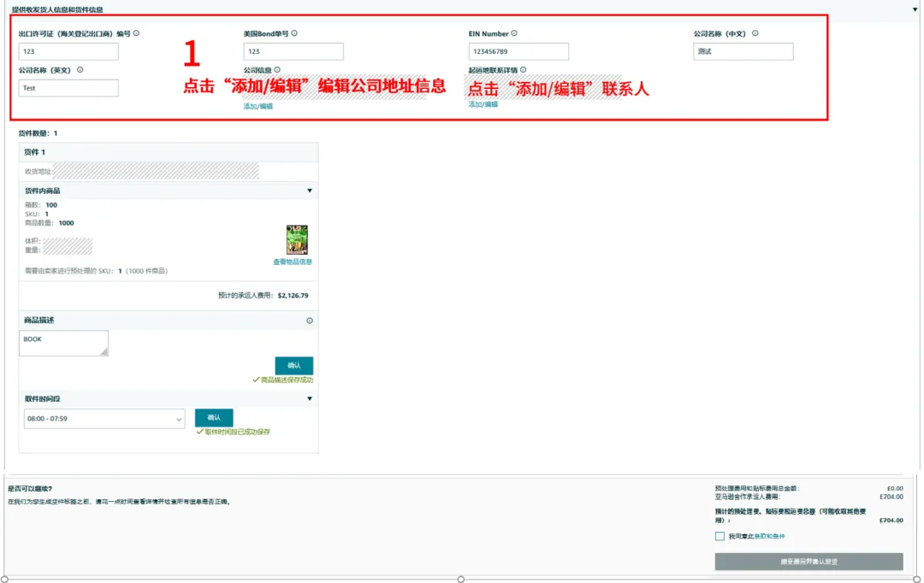Collapse the 取件时间段 section arrow
Viewport: 924px width, 583px height.
tap(310, 398)
